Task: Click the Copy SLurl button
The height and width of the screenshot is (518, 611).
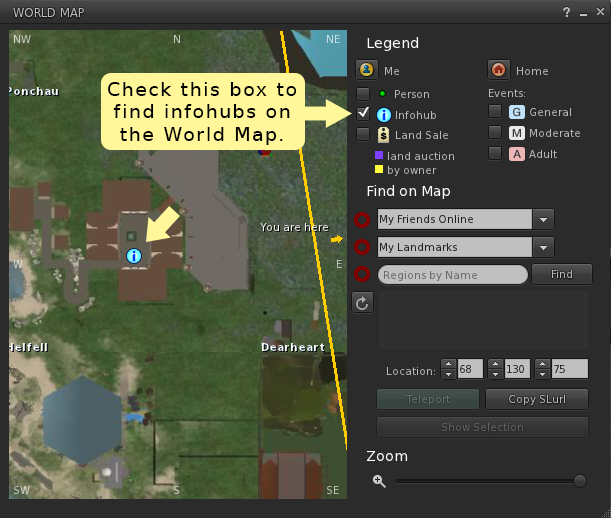Action: [536, 399]
